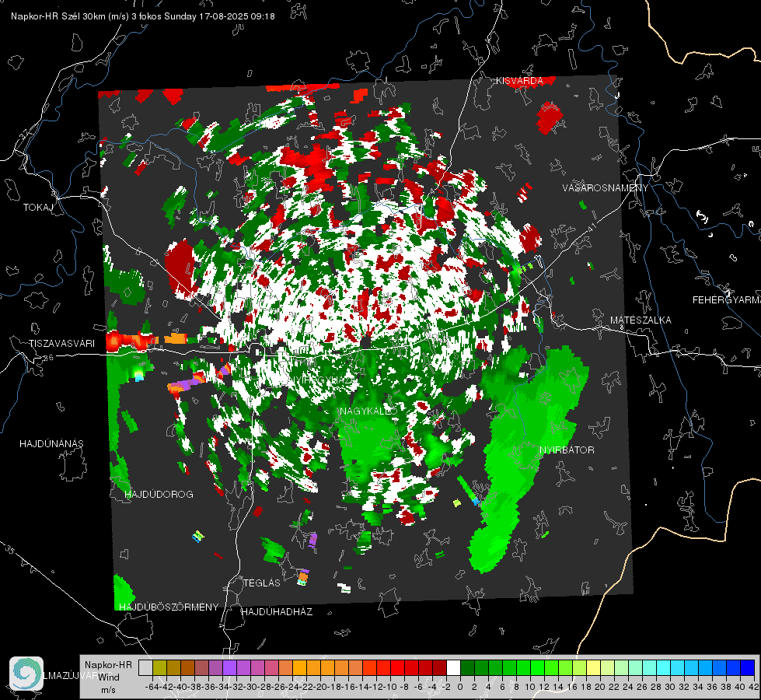Click the 17-08-2025 09:18 timestamp

coord(237,16)
